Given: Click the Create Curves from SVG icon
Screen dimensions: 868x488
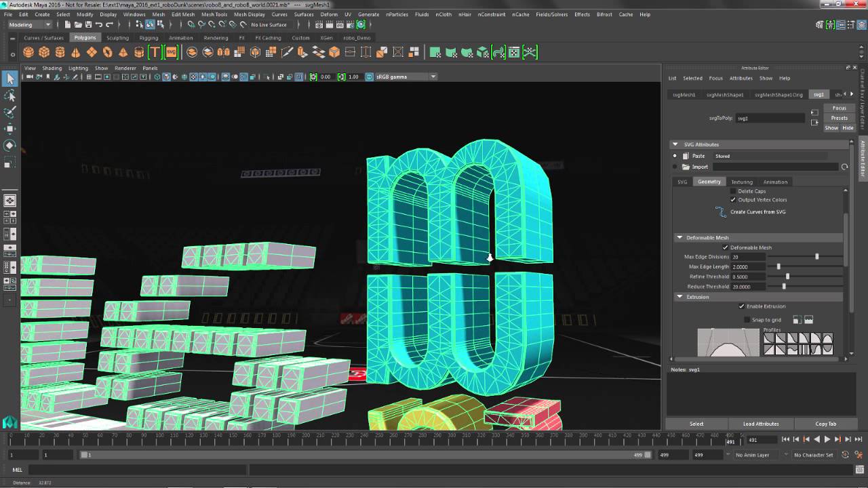Looking at the screenshot, I should coord(720,211).
